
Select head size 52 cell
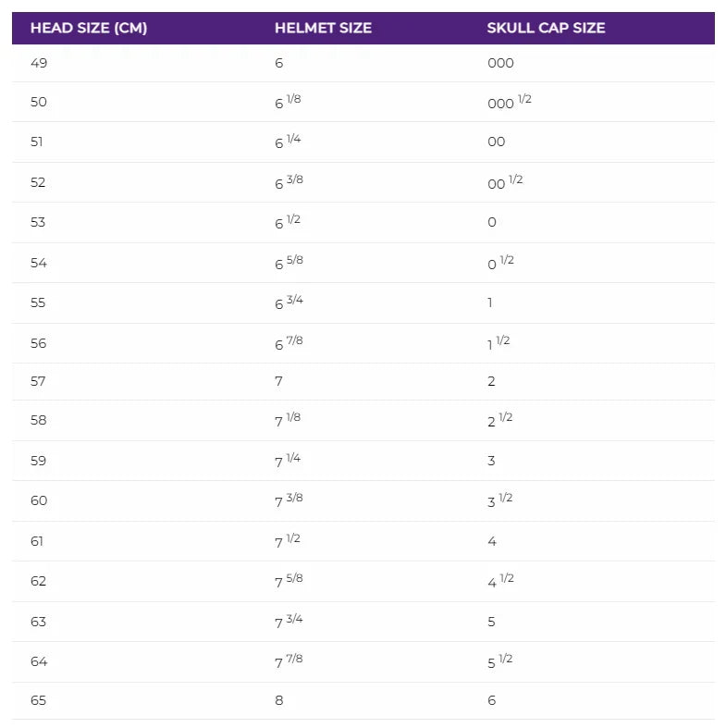38,182
